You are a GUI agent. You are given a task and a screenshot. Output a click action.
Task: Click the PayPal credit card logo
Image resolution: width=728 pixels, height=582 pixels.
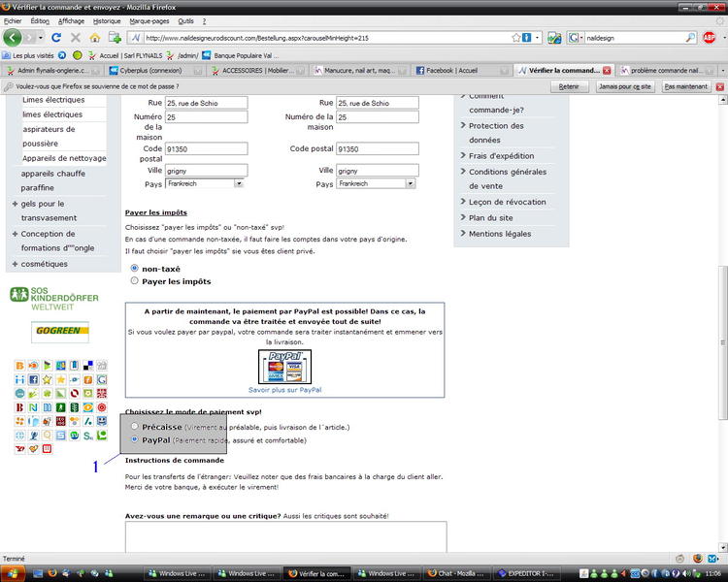[284, 367]
